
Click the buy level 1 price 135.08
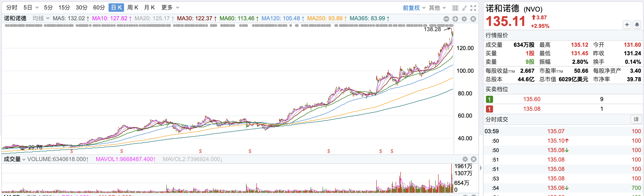[532, 109]
